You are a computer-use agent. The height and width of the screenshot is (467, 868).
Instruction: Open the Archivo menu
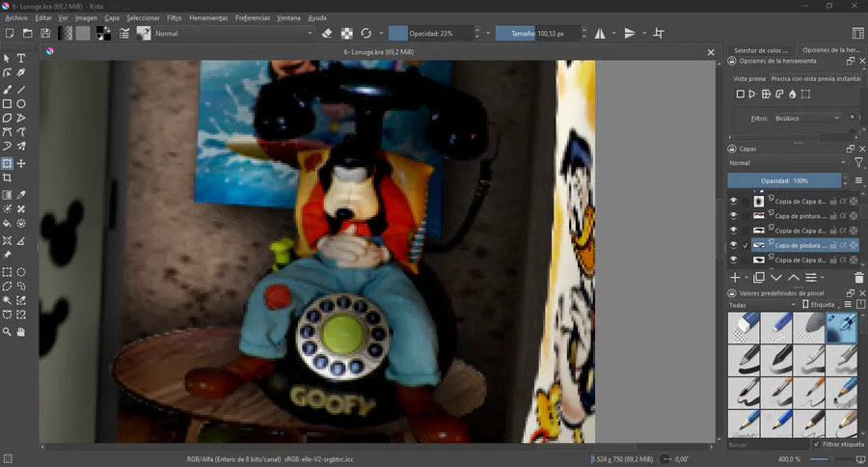(16, 17)
